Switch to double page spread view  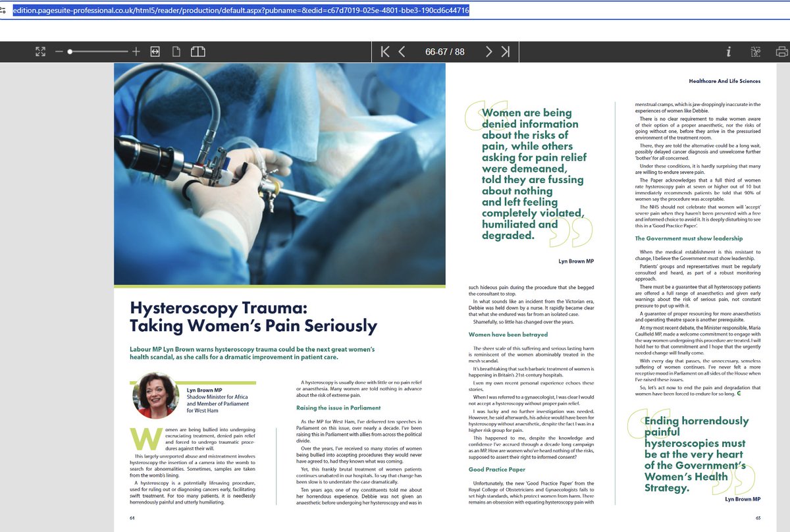coord(197,51)
